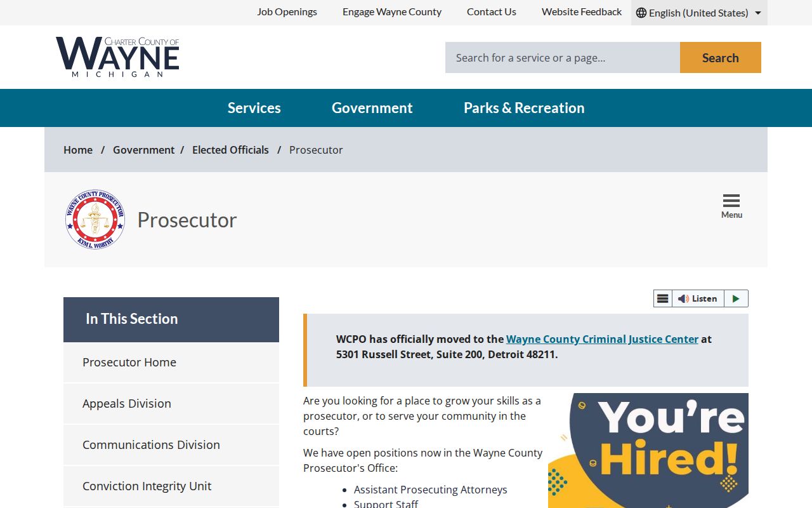812x508 pixels.
Task: Click the You're Hired banner image
Action: tap(648, 450)
